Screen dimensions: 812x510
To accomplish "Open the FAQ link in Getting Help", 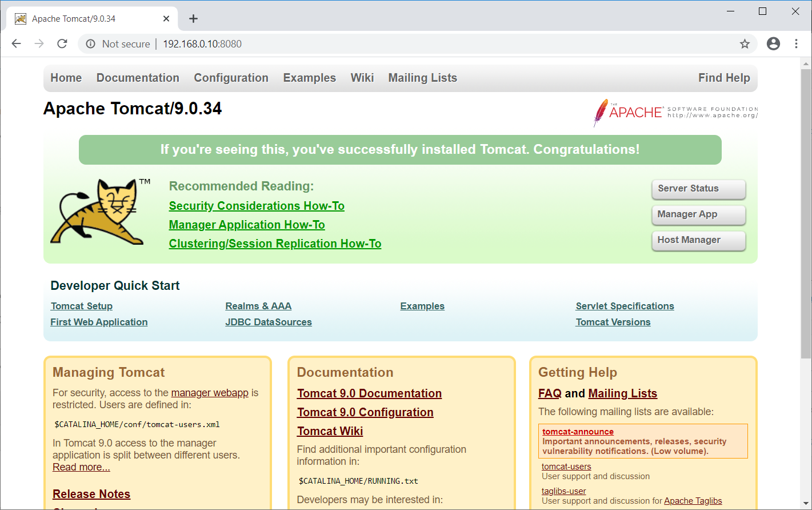I will tap(550, 393).
